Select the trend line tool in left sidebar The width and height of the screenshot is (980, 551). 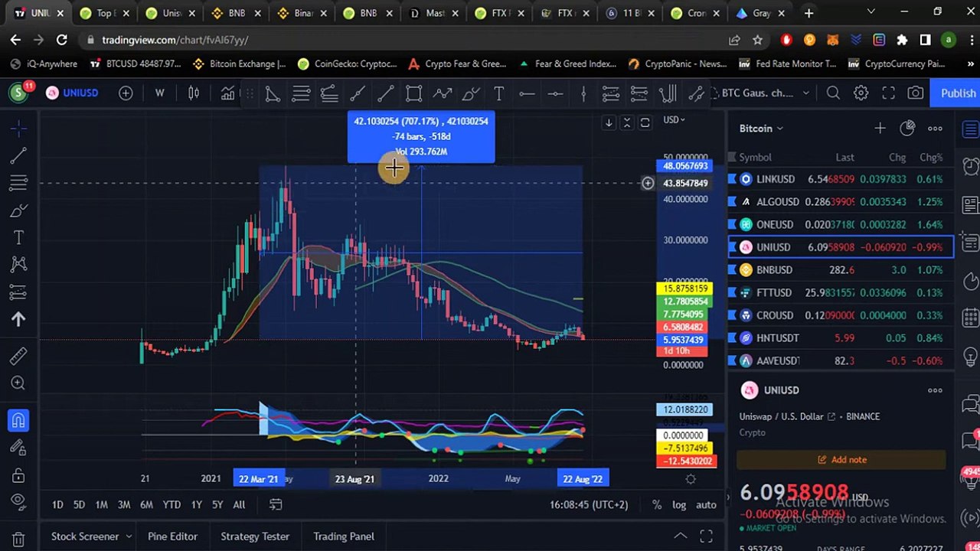click(18, 156)
